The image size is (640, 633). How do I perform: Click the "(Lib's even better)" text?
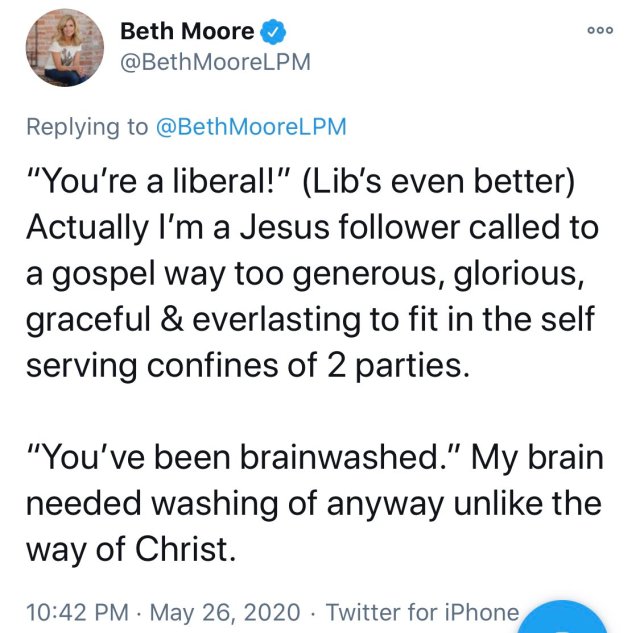pos(444,185)
